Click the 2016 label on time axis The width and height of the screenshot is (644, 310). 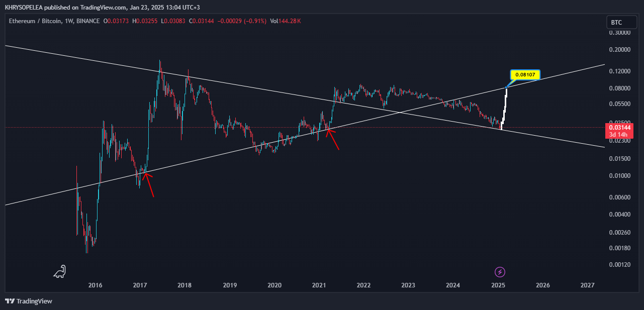pyautogui.click(x=95, y=285)
